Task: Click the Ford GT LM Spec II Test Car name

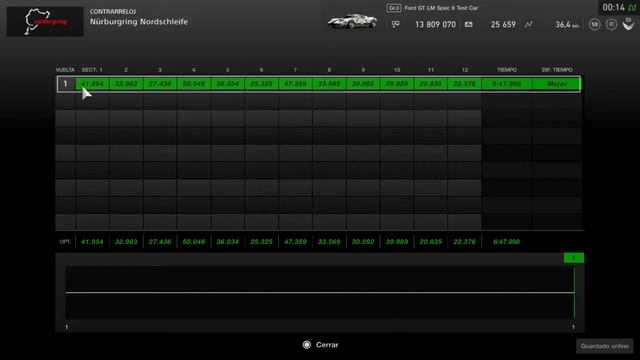Action: (441, 8)
